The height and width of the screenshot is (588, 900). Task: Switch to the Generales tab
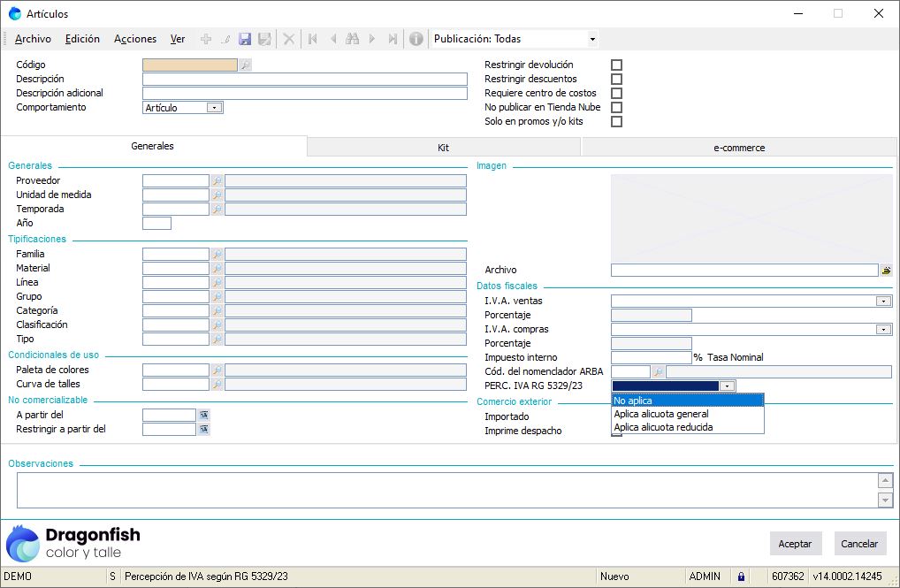(153, 146)
